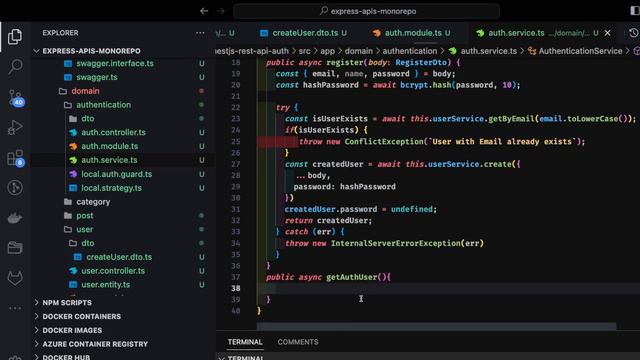The width and height of the screenshot is (640, 360).
Task: Show additional views ellipsis in activity bar
Action: tap(15, 308)
